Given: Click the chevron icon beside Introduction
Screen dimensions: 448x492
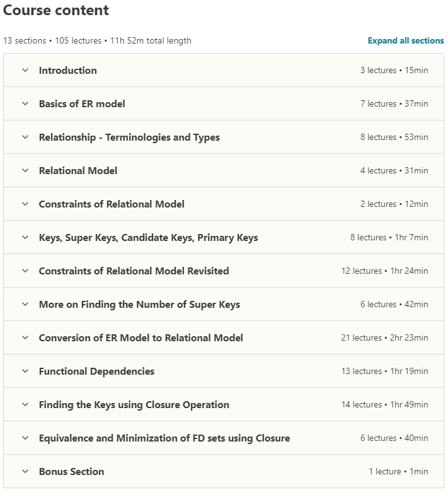Looking at the screenshot, I should pyautogui.click(x=25, y=71).
